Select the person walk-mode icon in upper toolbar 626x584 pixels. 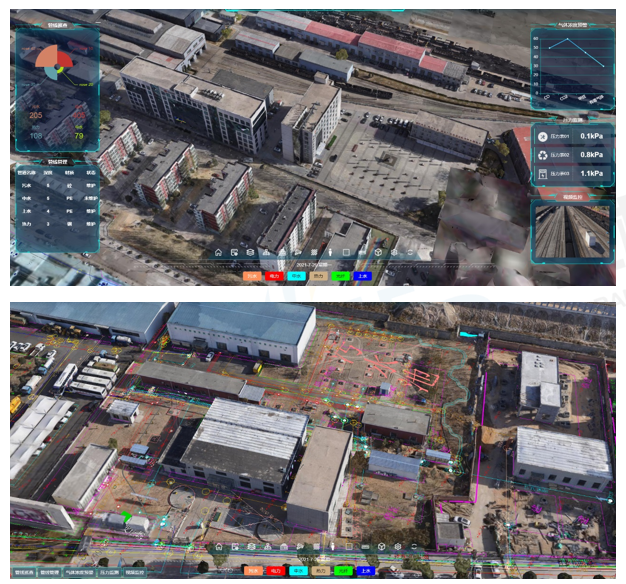tap(330, 252)
